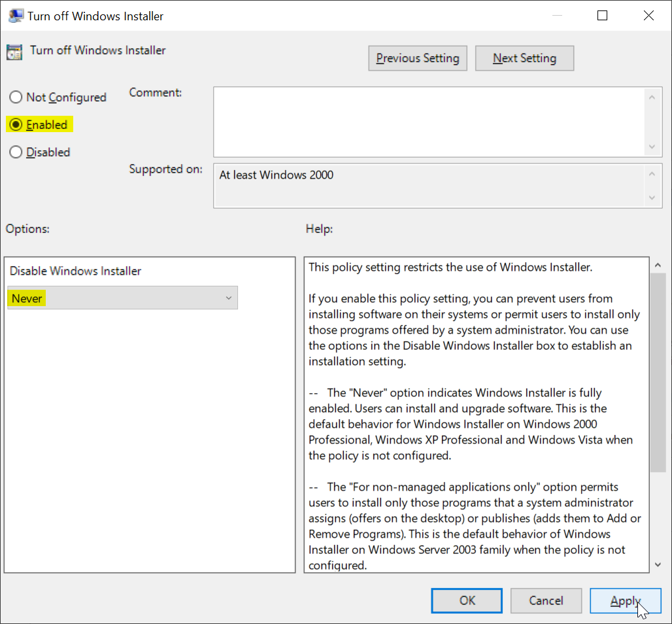
Task: Click the 'Comment:' label
Action: (156, 93)
